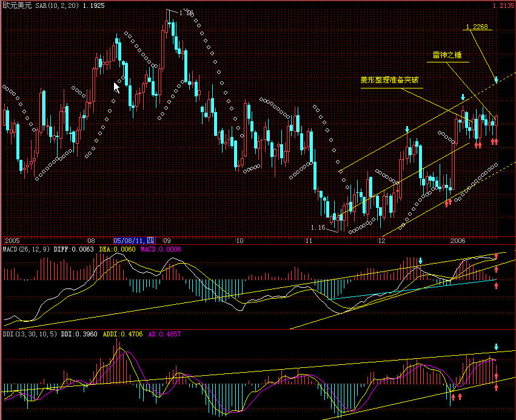This screenshot has width=516, height=420.
Task: Click the highlighted date 05/08/11,四
Action: (134, 241)
